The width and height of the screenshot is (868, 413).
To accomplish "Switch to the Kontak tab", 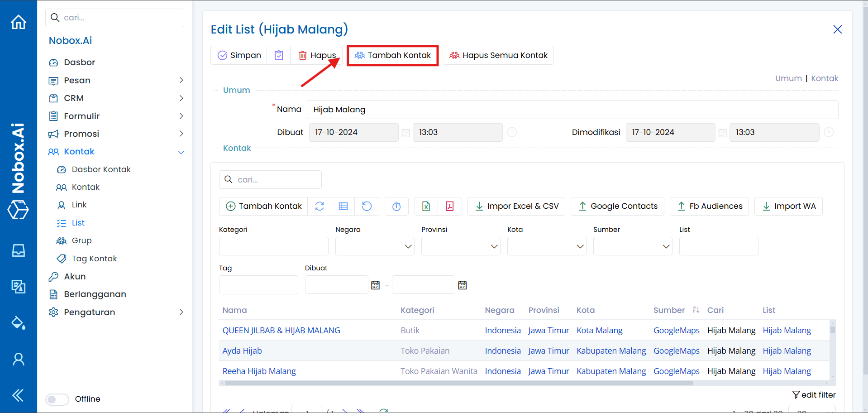I will (825, 78).
